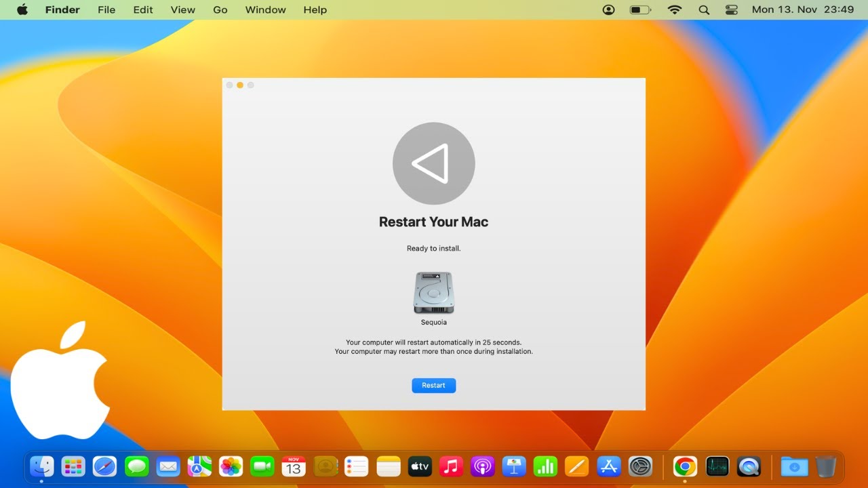
Task: Open Activity Monitor from the Dock
Action: 717,466
